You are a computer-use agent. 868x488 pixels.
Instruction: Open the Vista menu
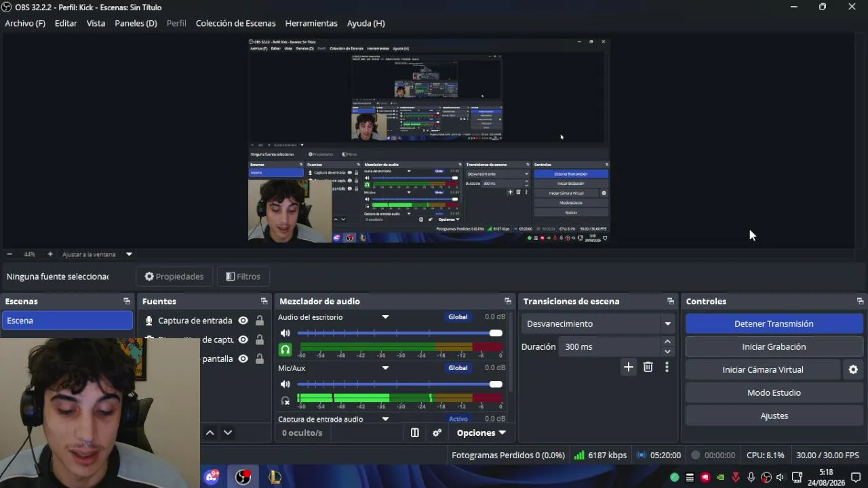click(x=96, y=23)
